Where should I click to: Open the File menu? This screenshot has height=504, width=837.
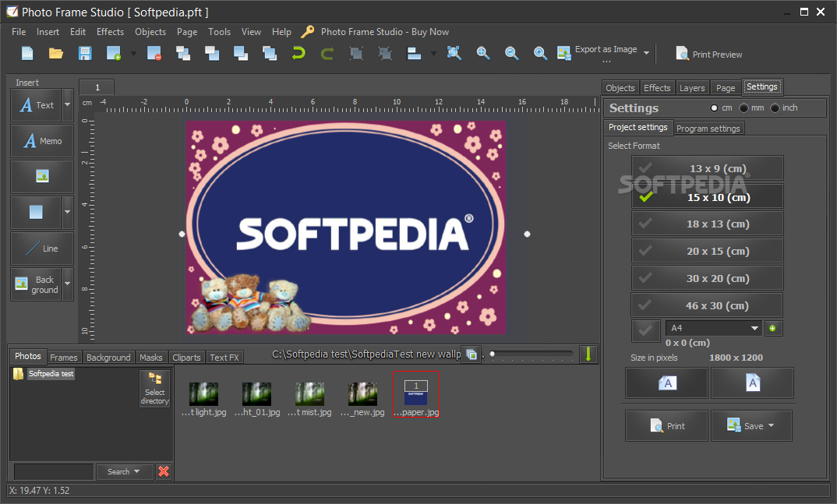[19, 32]
